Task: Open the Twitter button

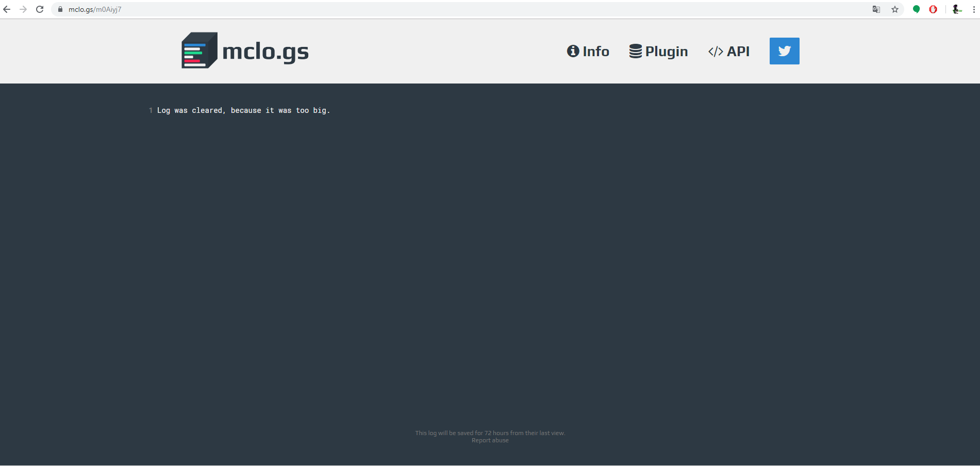Action: (x=785, y=51)
